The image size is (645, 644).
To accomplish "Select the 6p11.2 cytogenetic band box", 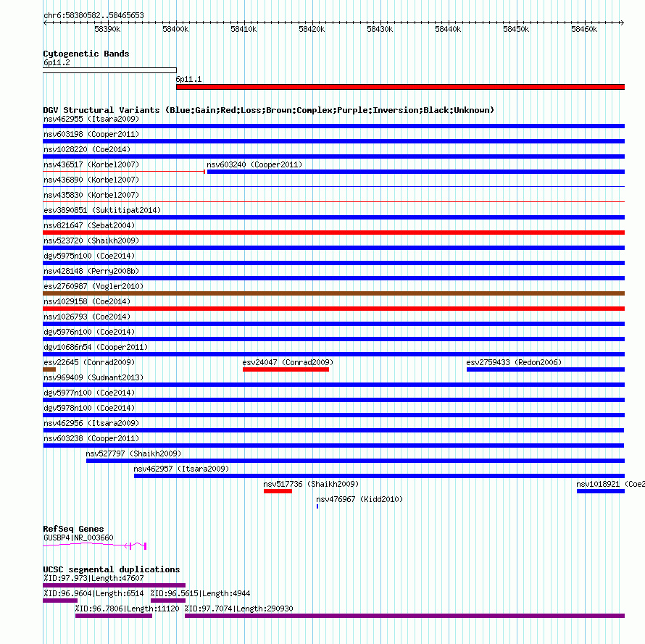I will [x=110, y=70].
